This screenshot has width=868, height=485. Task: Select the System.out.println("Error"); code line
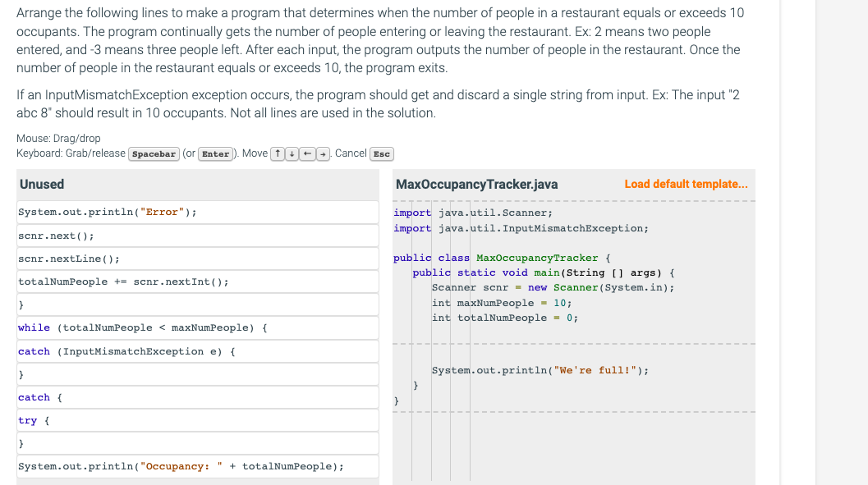pos(198,213)
